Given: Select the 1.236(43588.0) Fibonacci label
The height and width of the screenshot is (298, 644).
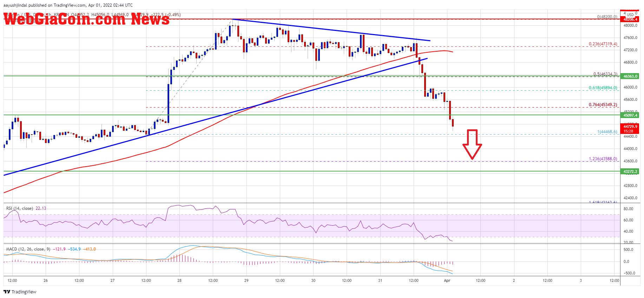Looking at the screenshot, I should click(x=603, y=159).
